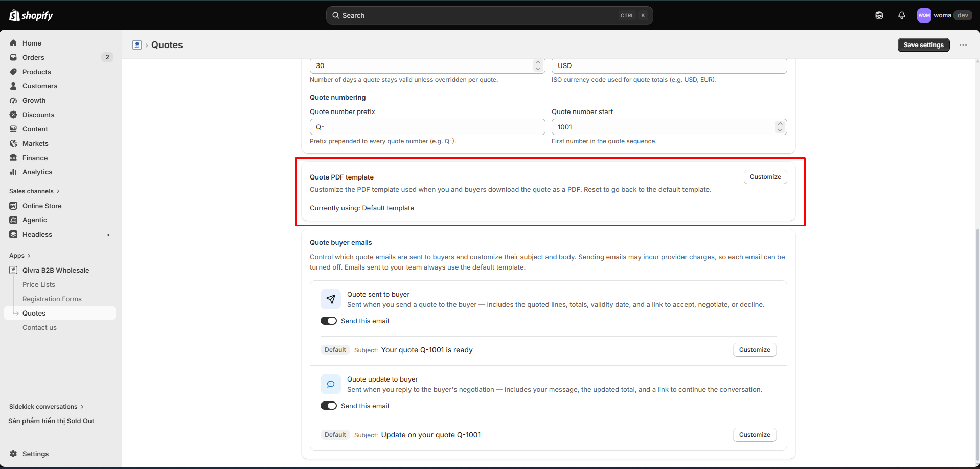Select the Orders inbox icon
Viewport: 980px width, 469px height.
[x=14, y=57]
